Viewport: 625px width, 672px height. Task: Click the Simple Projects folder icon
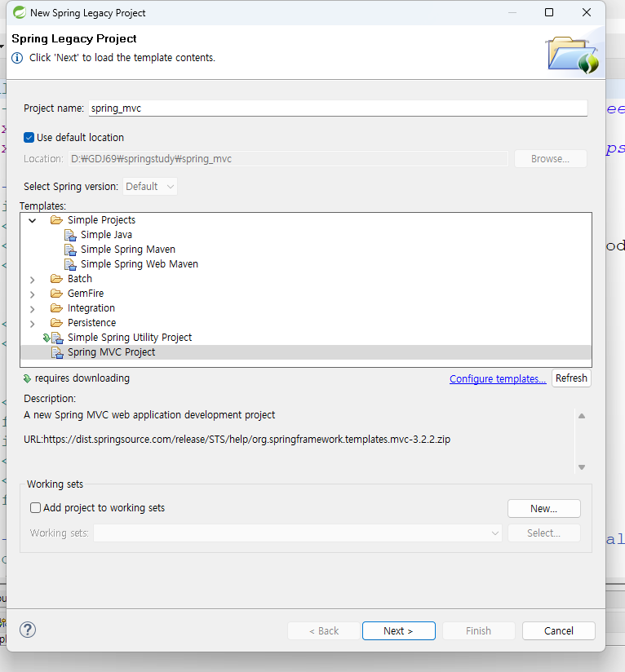56,220
